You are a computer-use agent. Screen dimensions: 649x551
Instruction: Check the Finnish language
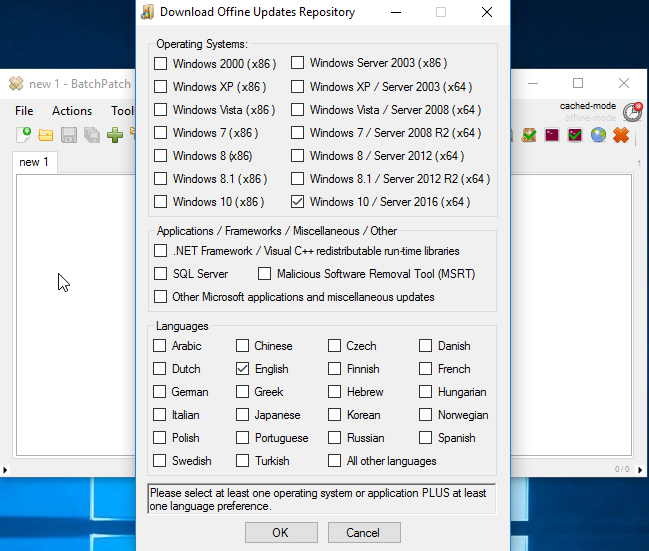(x=334, y=368)
